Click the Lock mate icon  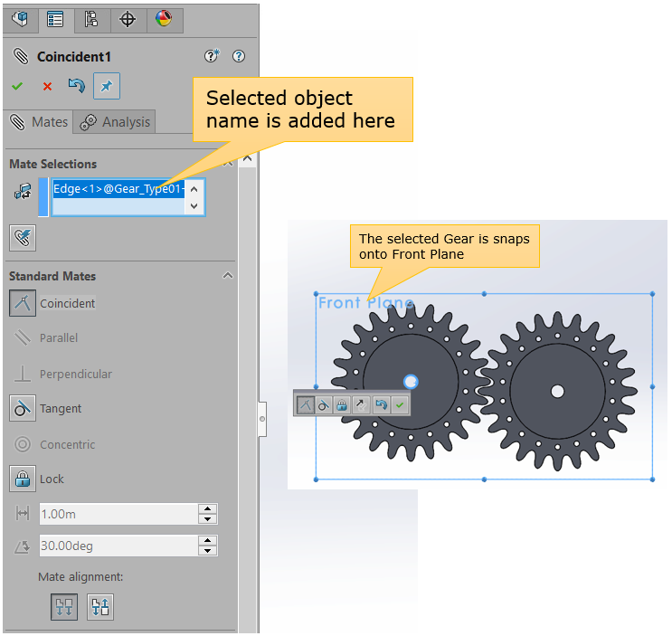(23, 479)
